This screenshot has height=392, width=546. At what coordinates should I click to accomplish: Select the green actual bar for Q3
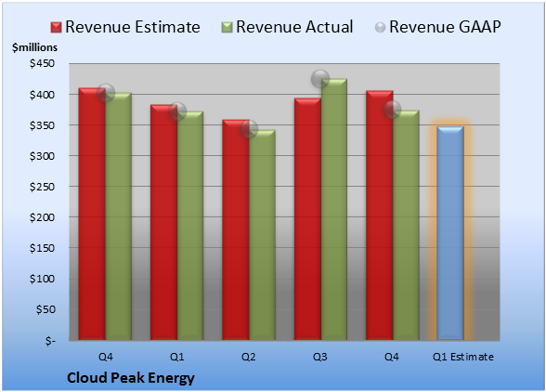pyautogui.click(x=334, y=209)
